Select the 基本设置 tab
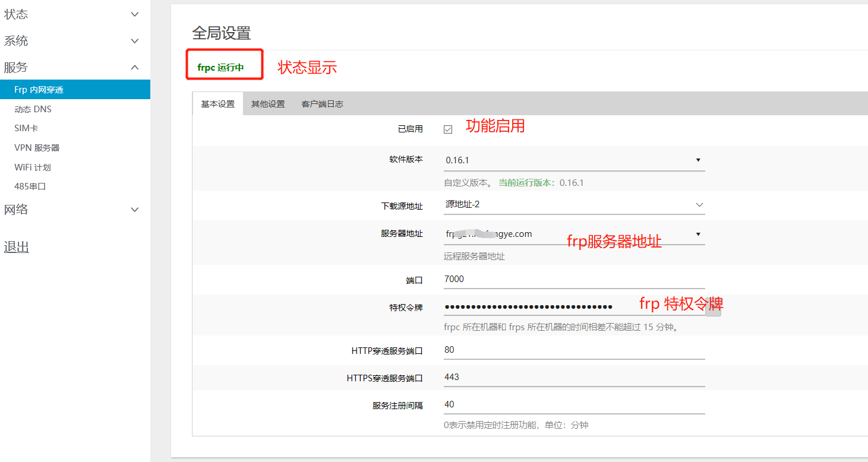This screenshot has width=868, height=462. [216, 103]
